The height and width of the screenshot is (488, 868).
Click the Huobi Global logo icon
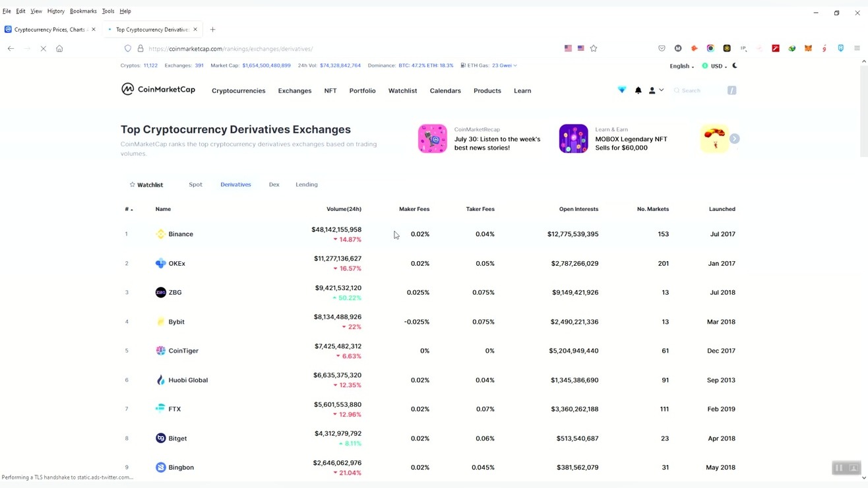pyautogui.click(x=160, y=380)
